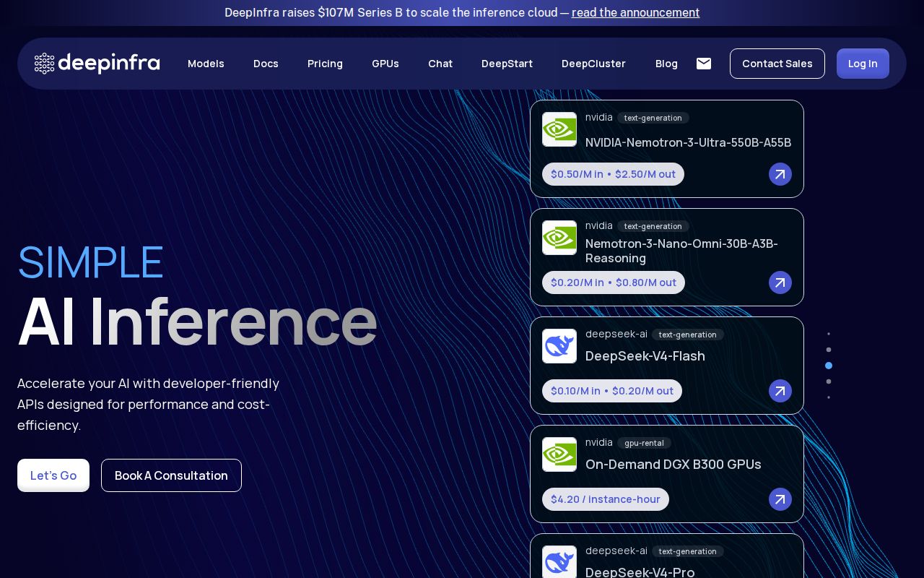The width and height of the screenshot is (924, 578).
Task: Click the $4.20 / instance-hour price
Action: (x=606, y=499)
